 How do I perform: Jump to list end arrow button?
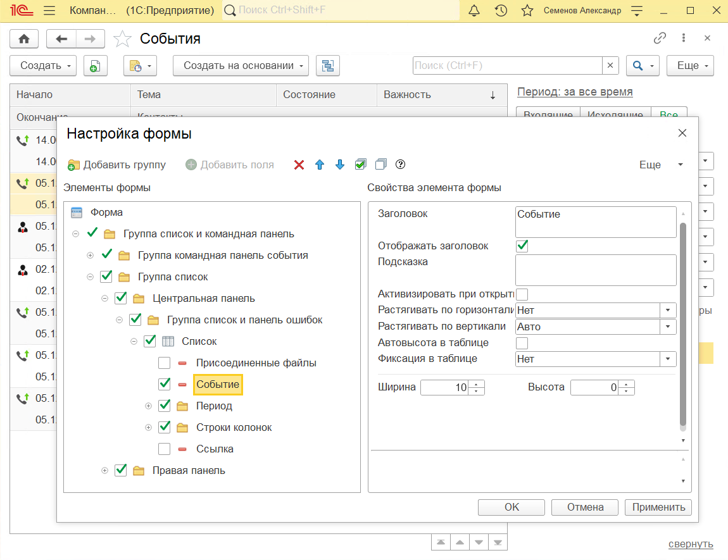498,542
